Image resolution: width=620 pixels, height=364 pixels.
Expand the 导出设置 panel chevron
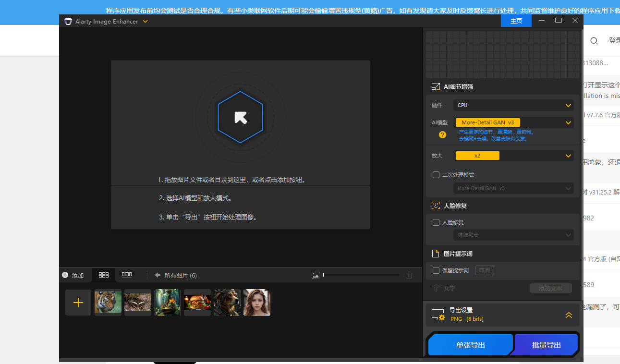point(569,315)
